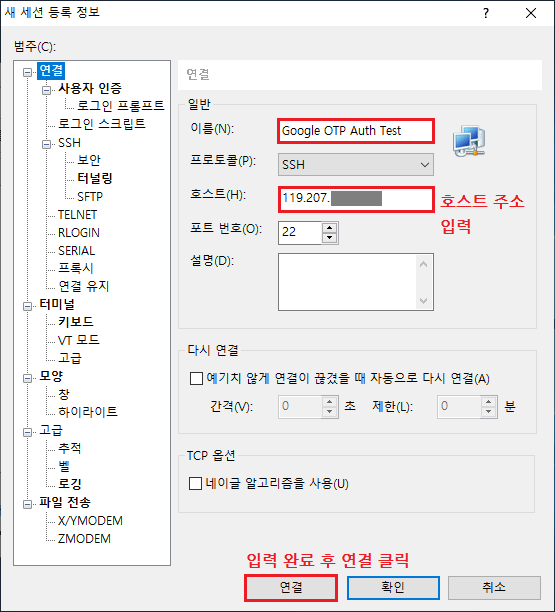Select SSH in the category tree
Viewport: 555px width, 612px height.
69,142
